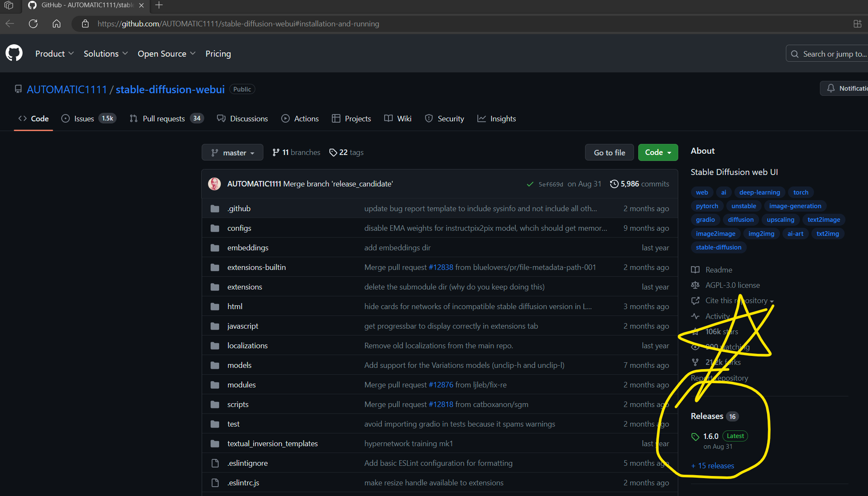
Task: Click the GitHub Octocat logo
Action: click(x=14, y=53)
